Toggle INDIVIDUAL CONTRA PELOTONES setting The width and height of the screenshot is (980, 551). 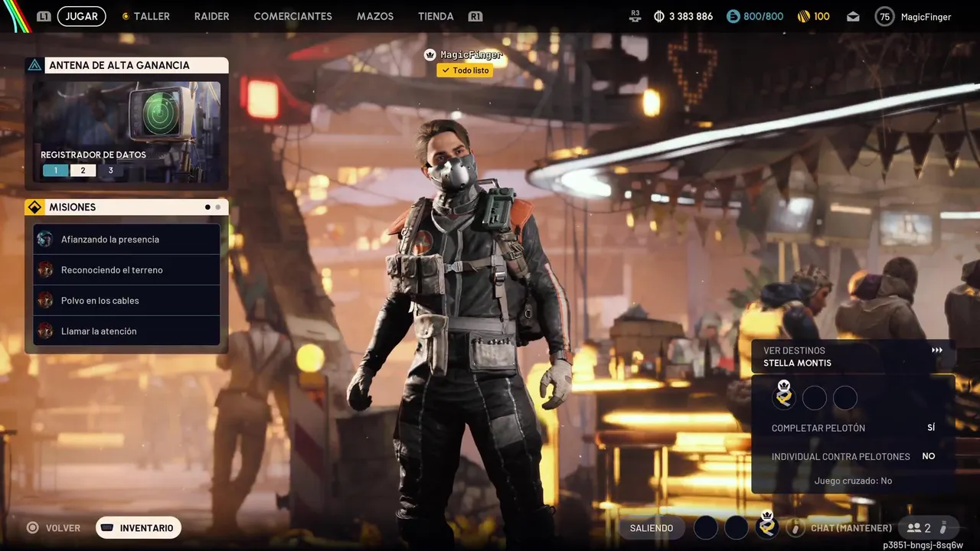coord(853,456)
